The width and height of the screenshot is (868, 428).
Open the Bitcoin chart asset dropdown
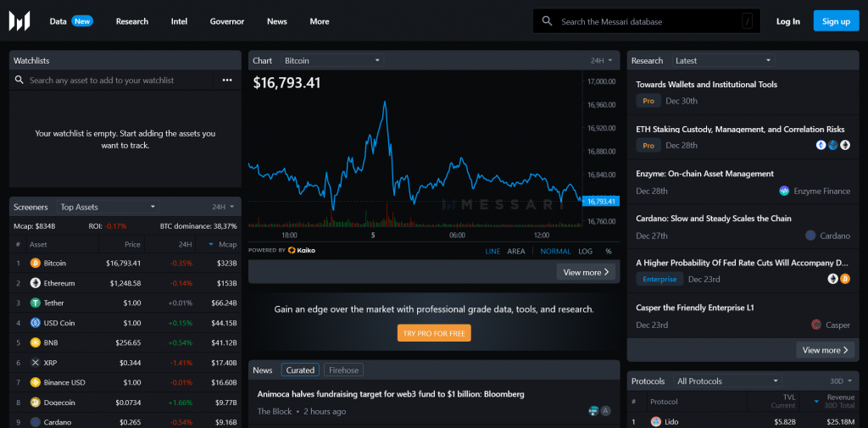[332, 61]
